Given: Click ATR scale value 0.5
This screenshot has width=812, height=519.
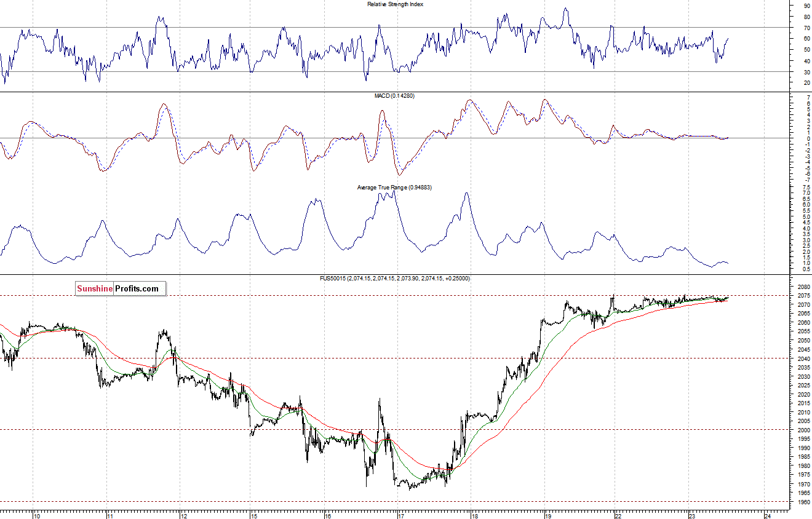Looking at the screenshot, I should [x=805, y=269].
